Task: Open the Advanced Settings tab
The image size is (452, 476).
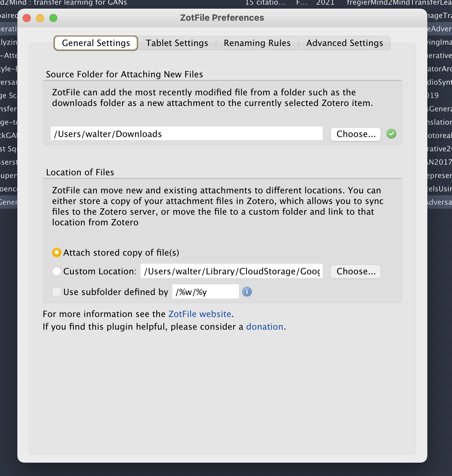Action: (x=345, y=43)
